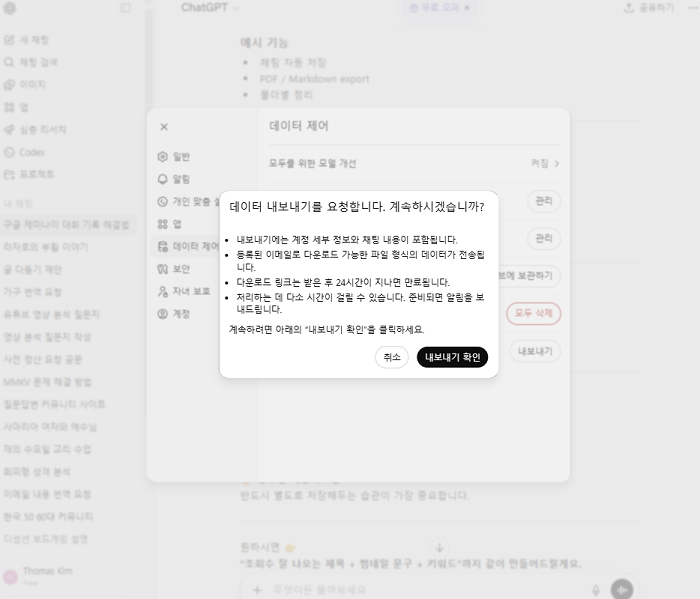Open chat 이메일 내용 번역 요청
The width and height of the screenshot is (700, 599).
click(x=69, y=494)
